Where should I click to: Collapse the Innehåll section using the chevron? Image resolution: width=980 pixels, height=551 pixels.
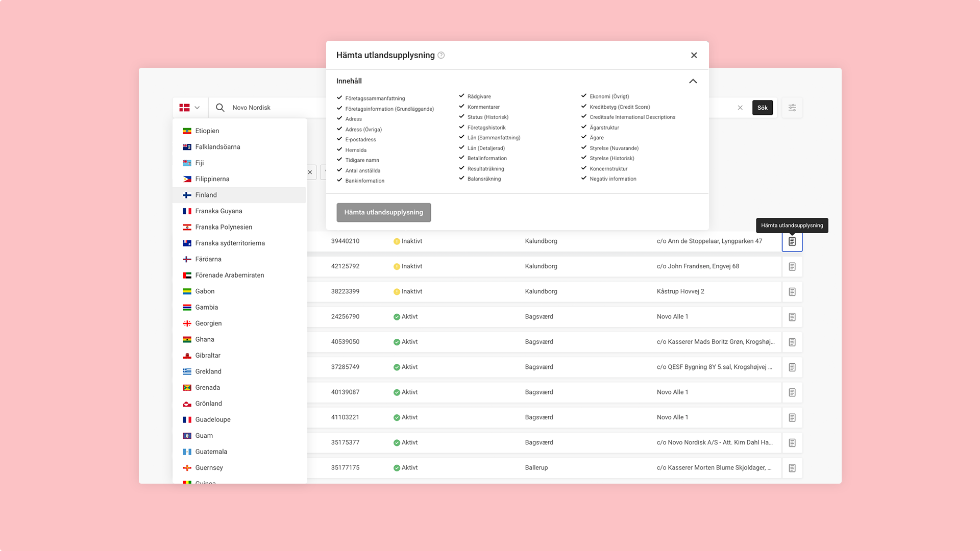693,81
